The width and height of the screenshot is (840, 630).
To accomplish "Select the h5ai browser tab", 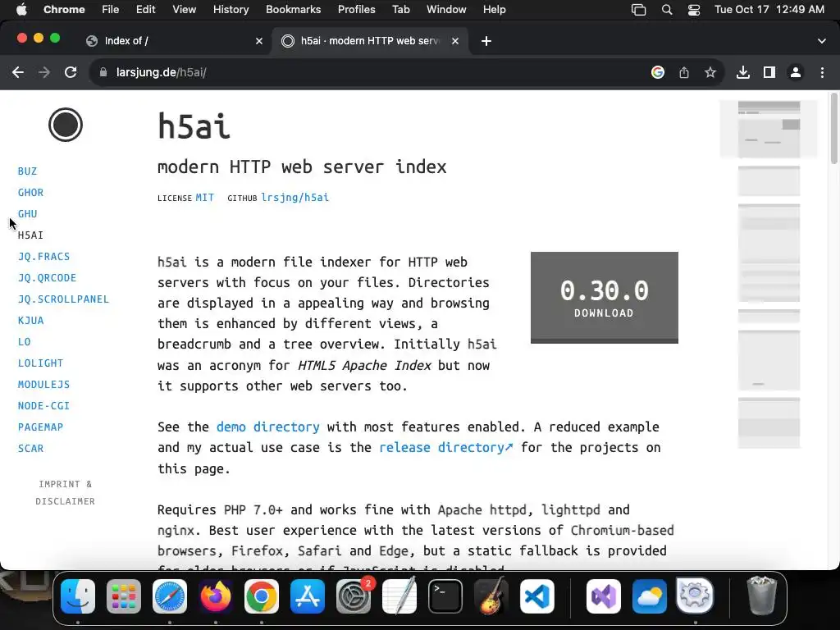I will click(371, 41).
